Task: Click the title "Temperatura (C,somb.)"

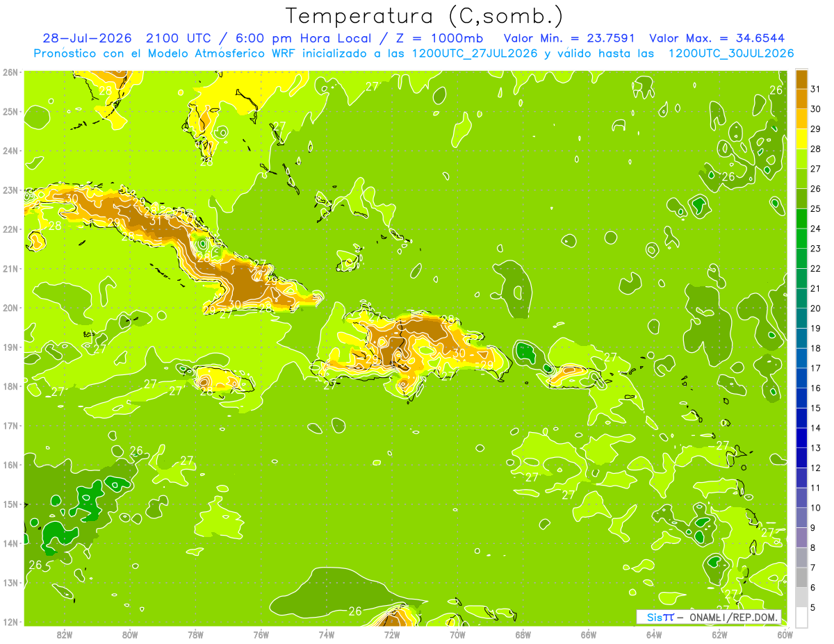Action: click(425, 16)
